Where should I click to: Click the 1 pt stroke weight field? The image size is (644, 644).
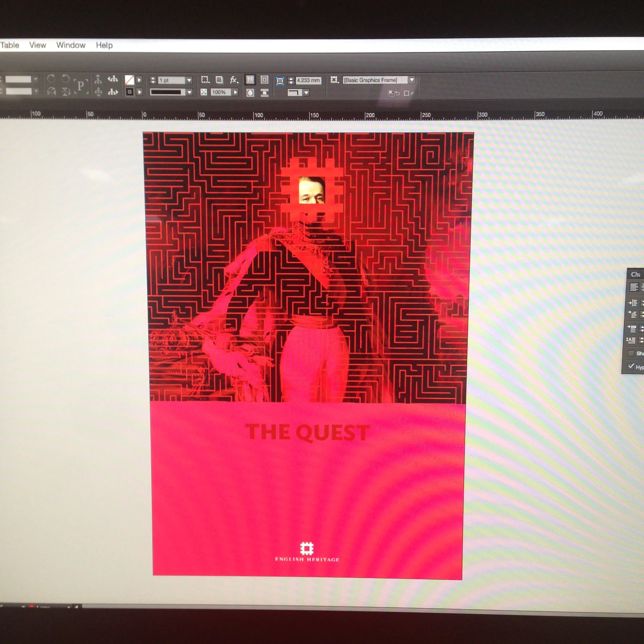coord(171,80)
